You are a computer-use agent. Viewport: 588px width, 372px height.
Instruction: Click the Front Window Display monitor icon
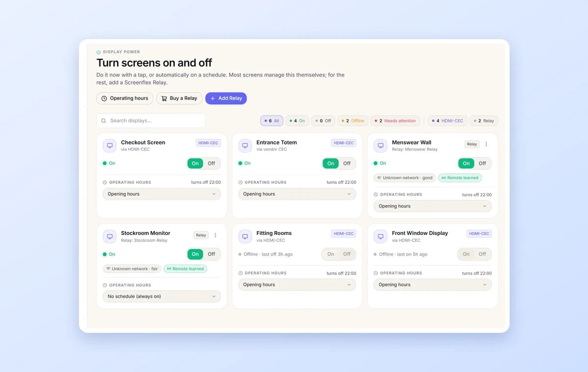click(x=381, y=236)
